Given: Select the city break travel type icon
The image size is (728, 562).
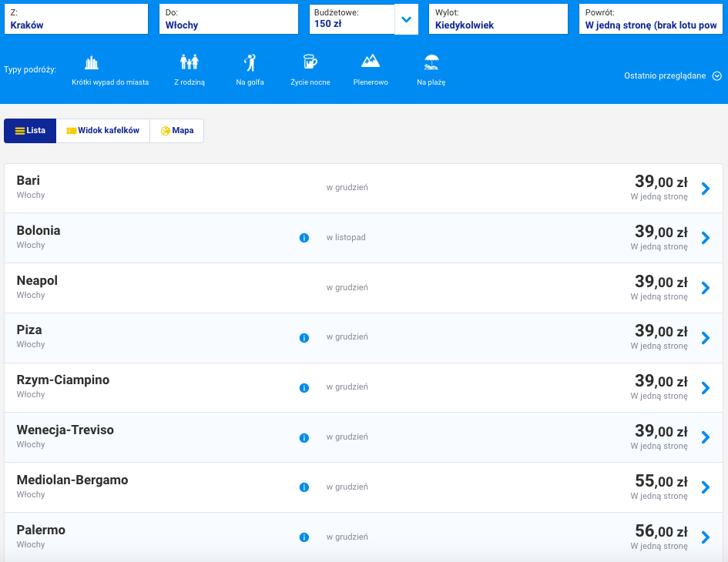Looking at the screenshot, I should coord(92,63).
